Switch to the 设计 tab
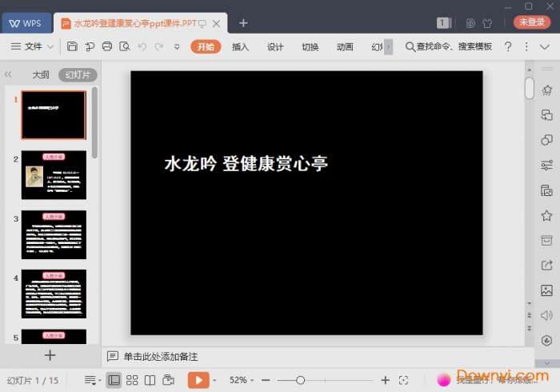Screen dimensions: 560x392 click(x=275, y=46)
